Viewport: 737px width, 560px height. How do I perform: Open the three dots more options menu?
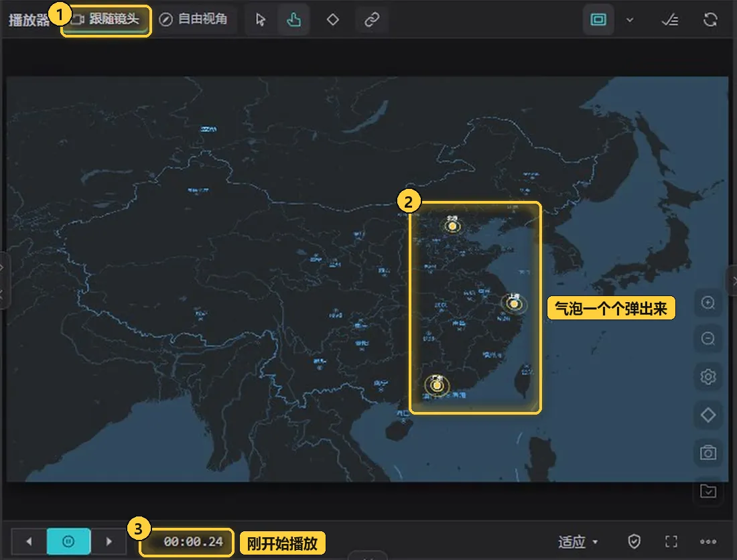[x=708, y=542]
